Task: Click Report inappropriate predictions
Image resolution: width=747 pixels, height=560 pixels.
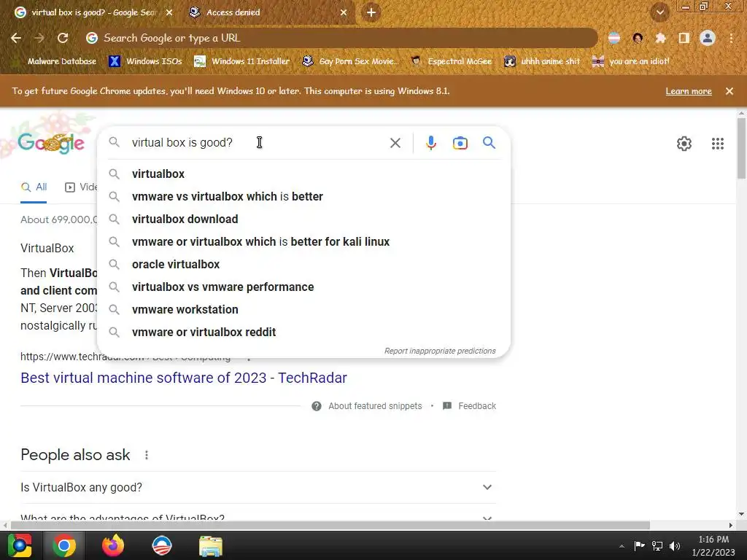Action: click(440, 351)
